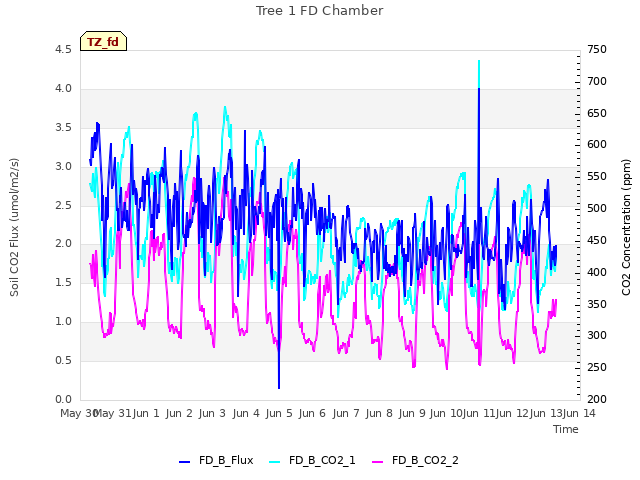Toggle the FD_B_Flux legend entry
The width and height of the screenshot is (640, 480).
click(216, 460)
